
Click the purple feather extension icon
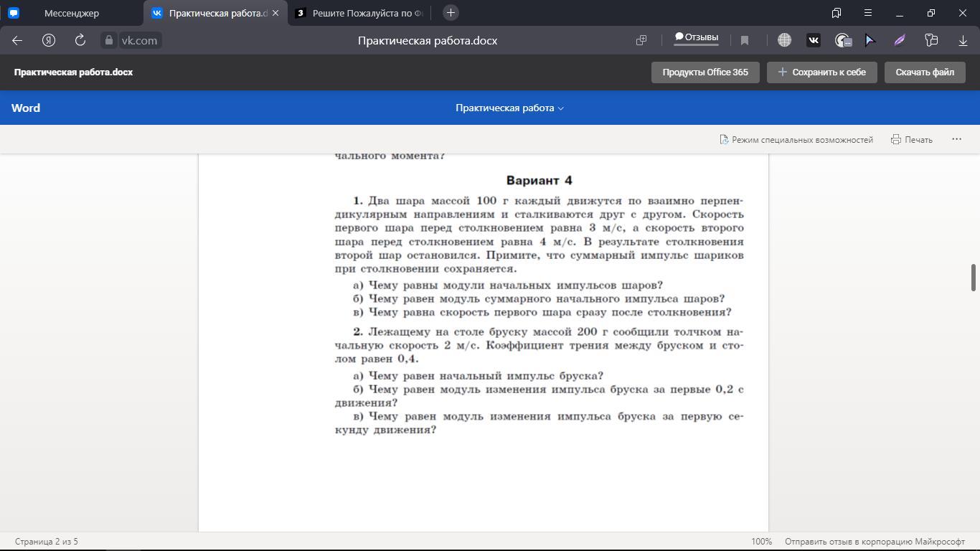tap(900, 41)
